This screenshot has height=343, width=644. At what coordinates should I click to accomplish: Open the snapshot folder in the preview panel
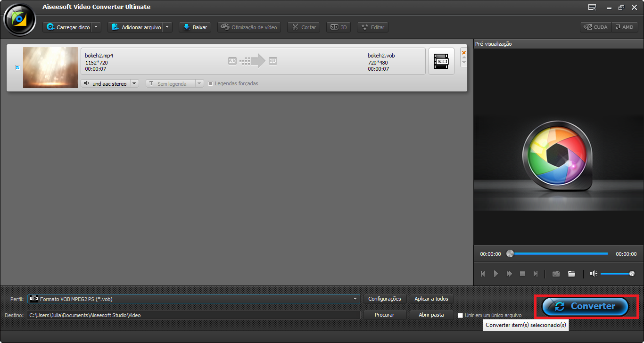[x=571, y=273]
